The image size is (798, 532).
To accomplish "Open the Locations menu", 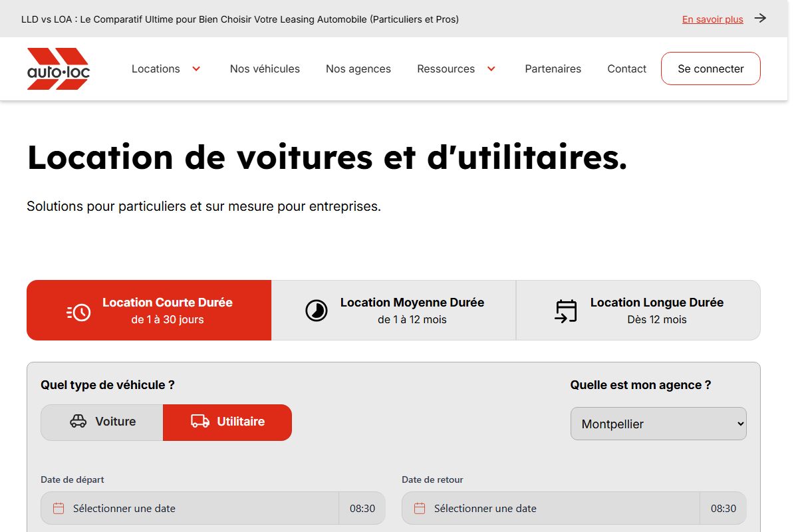I will 156,68.
